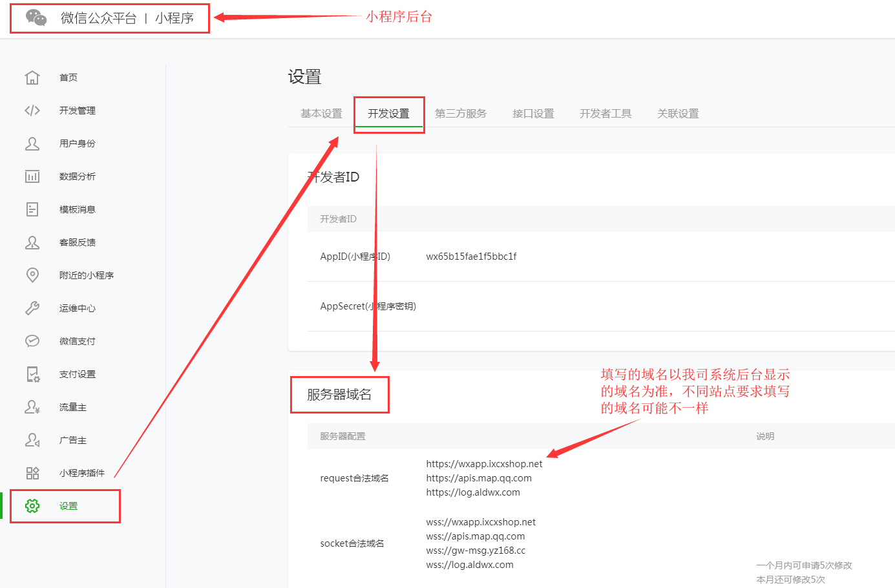
Task: Click the 说明 column header
Action: (x=765, y=436)
